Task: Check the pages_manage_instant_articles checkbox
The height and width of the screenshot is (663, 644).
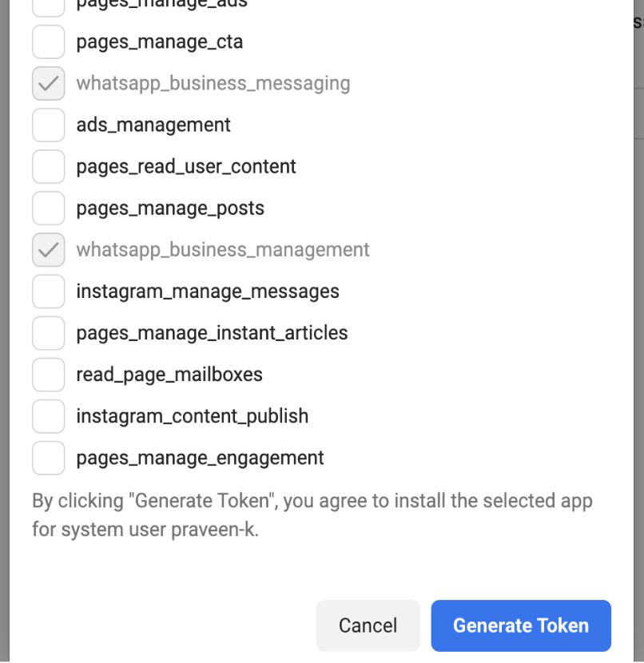Action: tap(48, 333)
